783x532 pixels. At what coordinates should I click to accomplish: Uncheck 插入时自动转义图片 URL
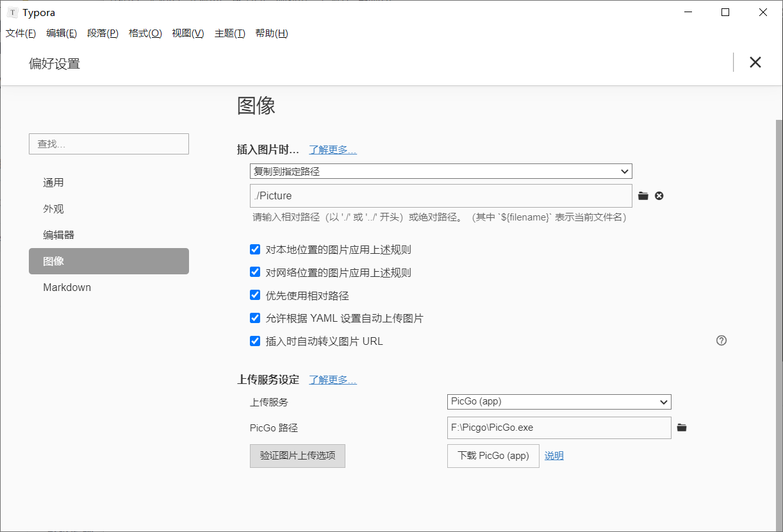pyautogui.click(x=255, y=341)
